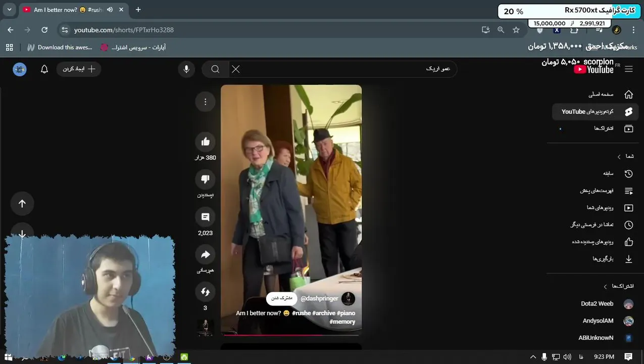
Task: Clear the search box with X
Action: pos(236,69)
